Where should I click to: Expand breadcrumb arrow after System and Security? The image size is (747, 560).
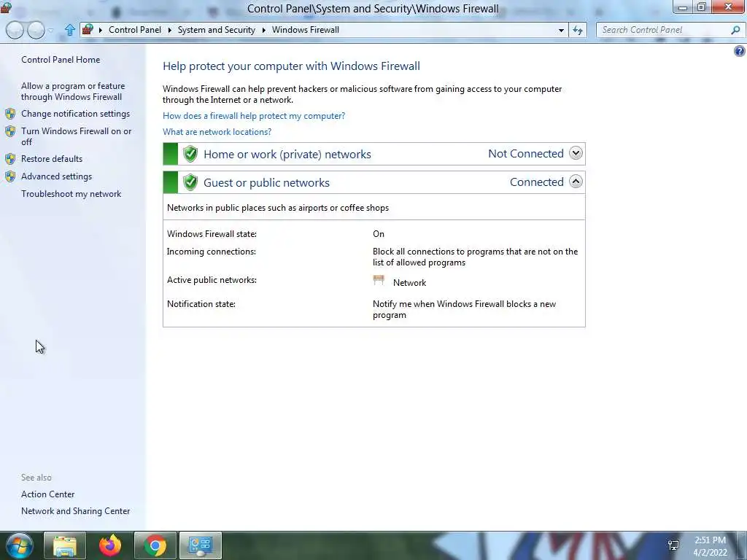tap(263, 30)
